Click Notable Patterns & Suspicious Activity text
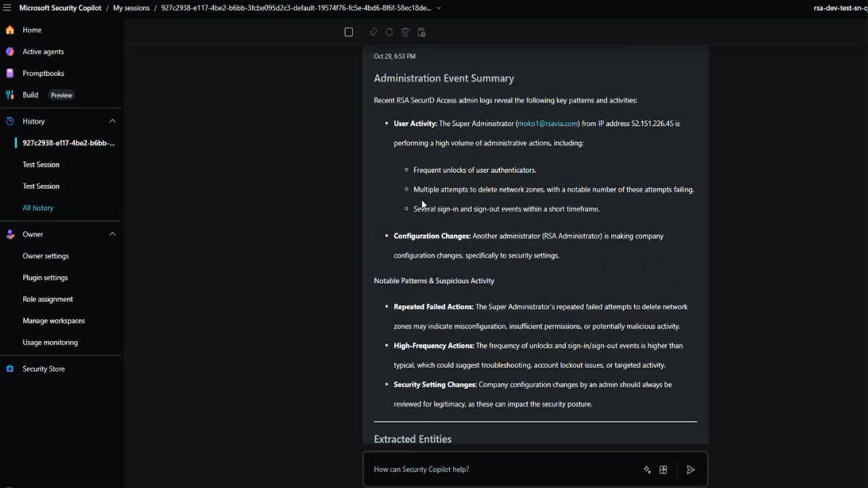868x488 pixels. [434, 281]
